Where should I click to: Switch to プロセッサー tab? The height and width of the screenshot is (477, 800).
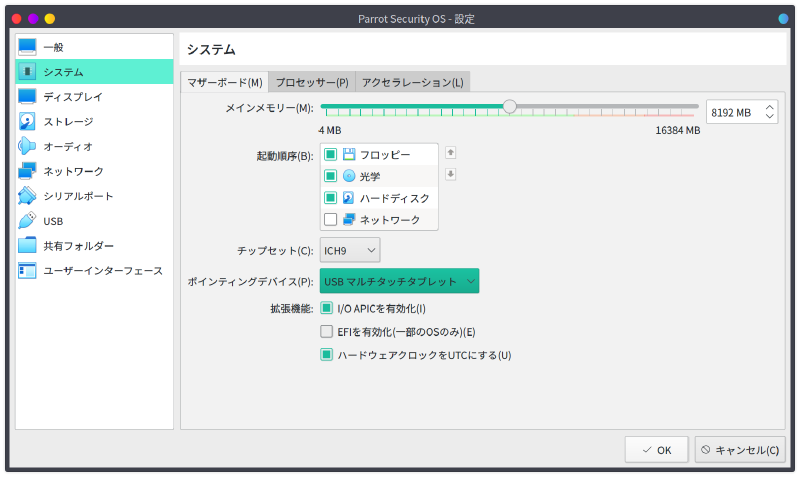[312, 82]
